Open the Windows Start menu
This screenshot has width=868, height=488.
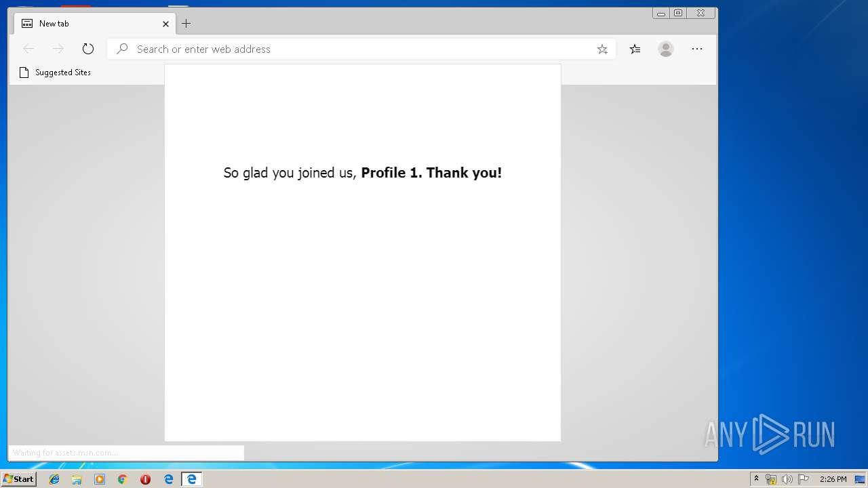19,479
